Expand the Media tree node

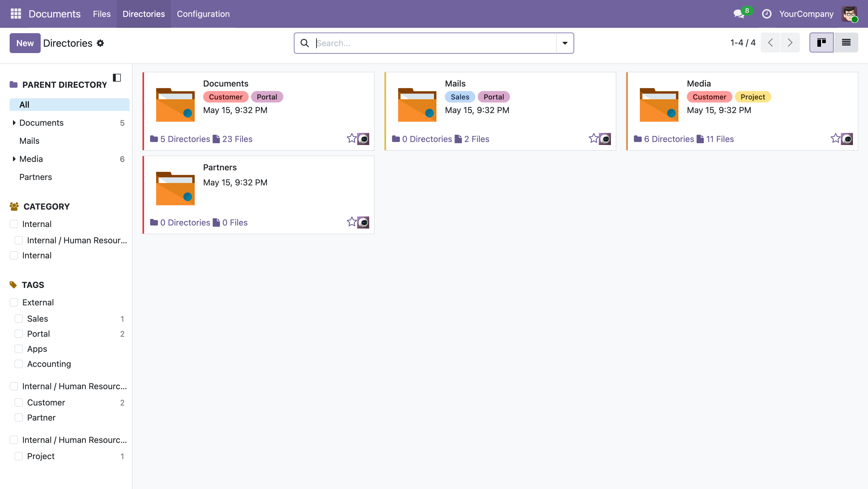coord(14,159)
